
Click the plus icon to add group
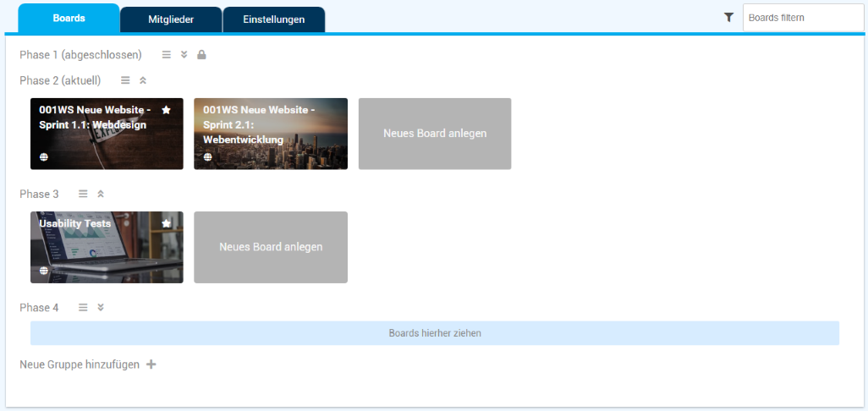click(151, 364)
